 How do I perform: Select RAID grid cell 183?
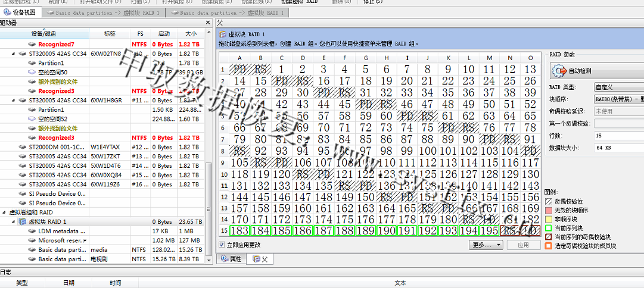240,231
